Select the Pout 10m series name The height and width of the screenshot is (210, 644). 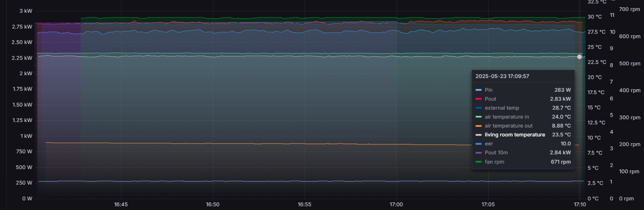tap(496, 153)
